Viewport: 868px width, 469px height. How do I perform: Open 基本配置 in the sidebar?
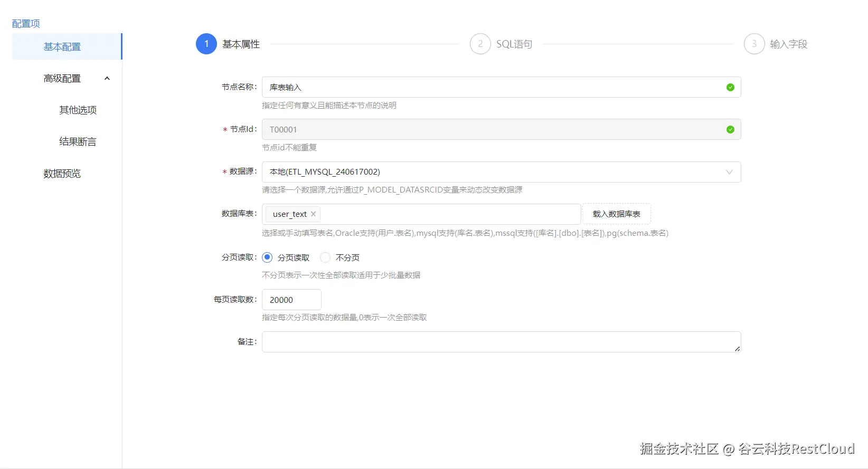coord(67,46)
